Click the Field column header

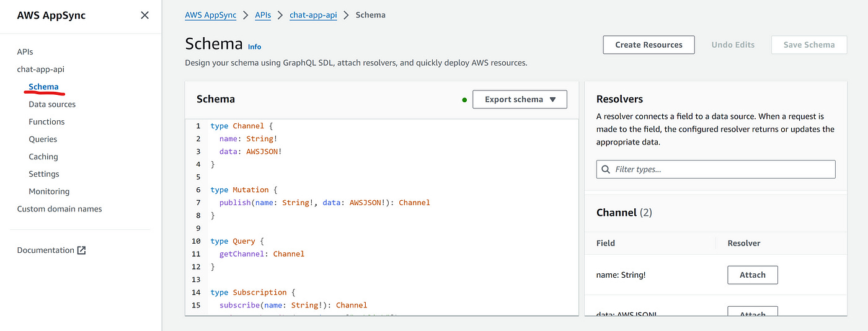[606, 243]
